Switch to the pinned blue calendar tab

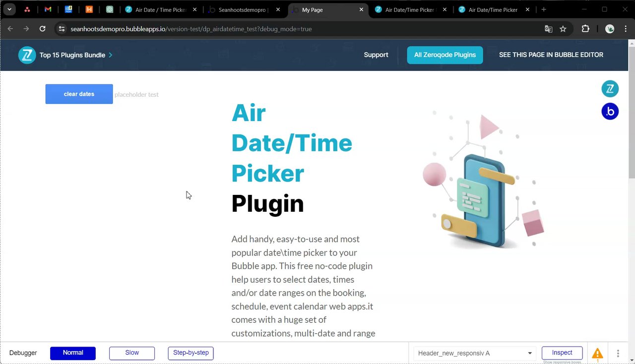click(x=68, y=9)
